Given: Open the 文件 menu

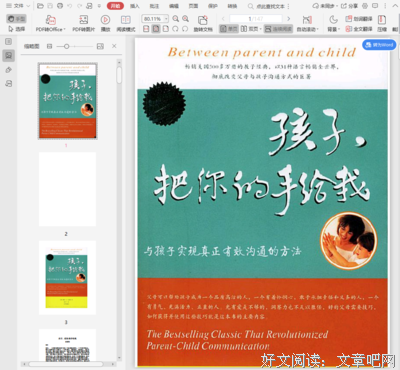Looking at the screenshot, I should point(18,6).
